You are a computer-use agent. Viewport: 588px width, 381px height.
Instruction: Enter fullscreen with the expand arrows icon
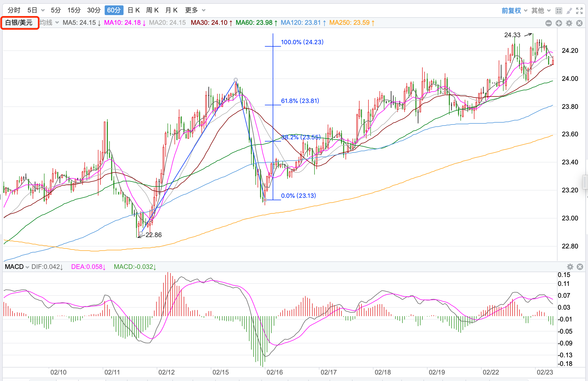[x=579, y=11]
